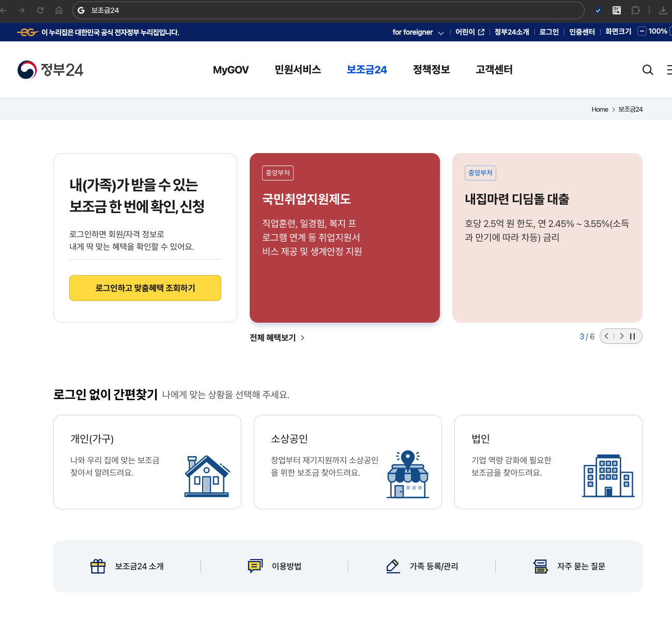Click the chat bubble icon for 이용방법
Image resolution: width=672 pixels, height=633 pixels.
[x=255, y=566]
